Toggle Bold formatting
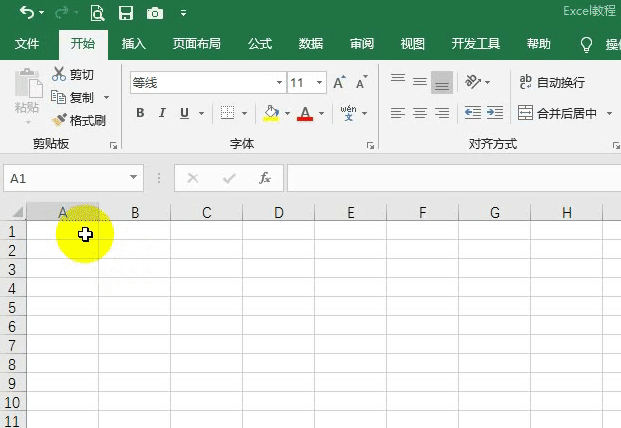The width and height of the screenshot is (621, 428). (140, 113)
